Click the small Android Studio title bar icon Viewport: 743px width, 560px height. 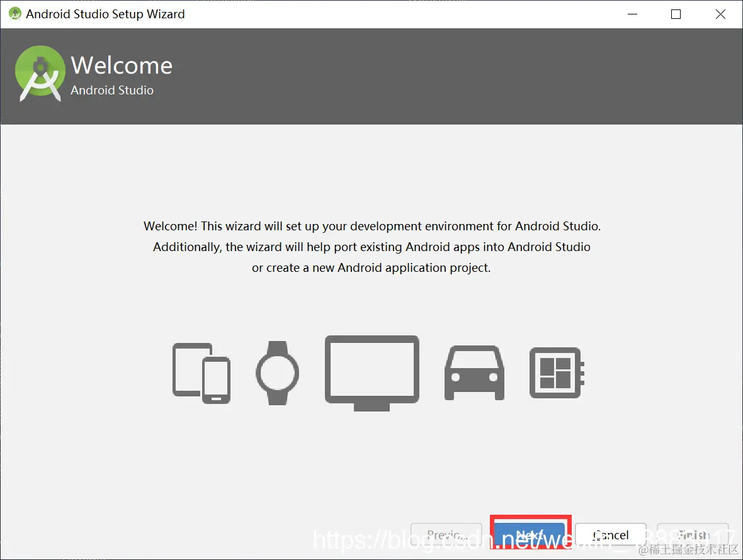point(15,14)
